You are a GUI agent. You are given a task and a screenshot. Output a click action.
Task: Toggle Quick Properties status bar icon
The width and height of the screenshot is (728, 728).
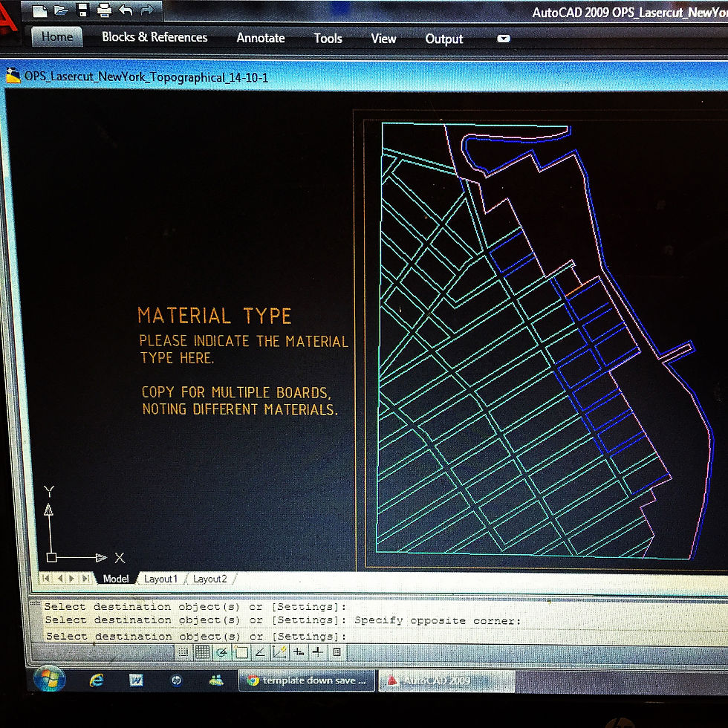point(337,652)
